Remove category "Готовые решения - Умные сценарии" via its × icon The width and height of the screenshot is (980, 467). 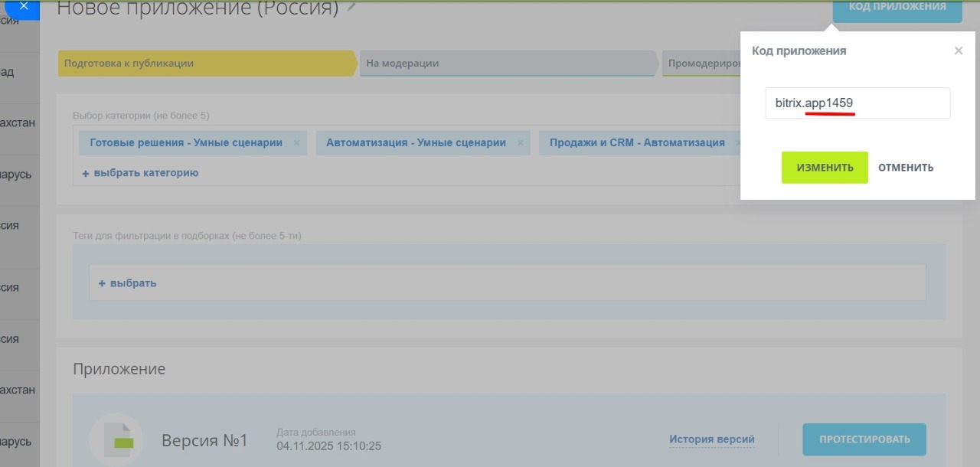(x=296, y=142)
